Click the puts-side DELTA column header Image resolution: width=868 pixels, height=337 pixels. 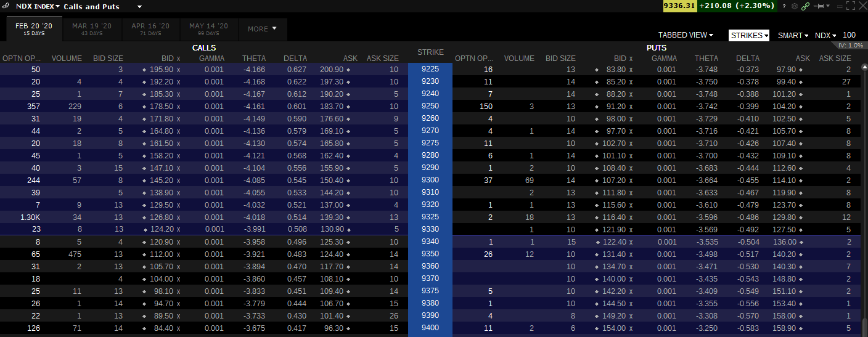(x=748, y=59)
